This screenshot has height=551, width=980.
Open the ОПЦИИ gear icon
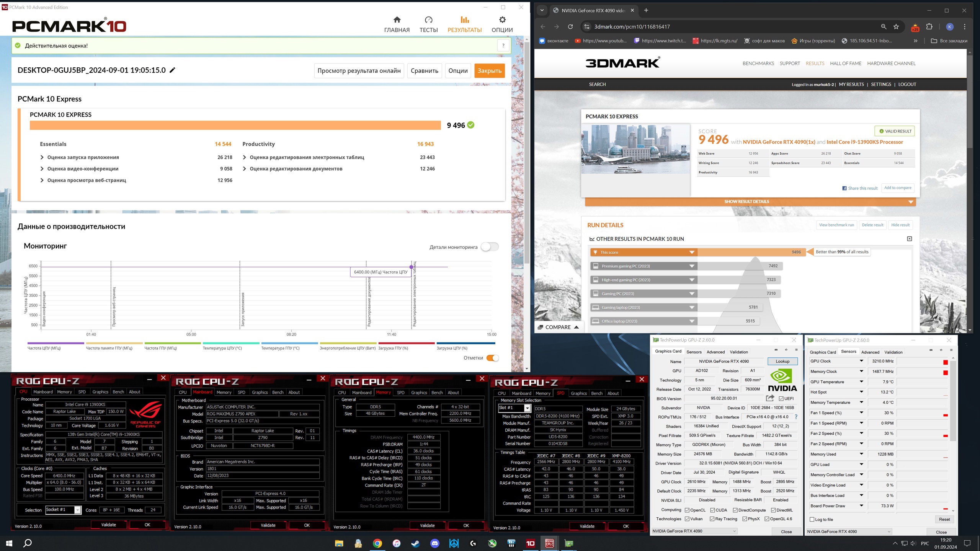click(x=502, y=20)
